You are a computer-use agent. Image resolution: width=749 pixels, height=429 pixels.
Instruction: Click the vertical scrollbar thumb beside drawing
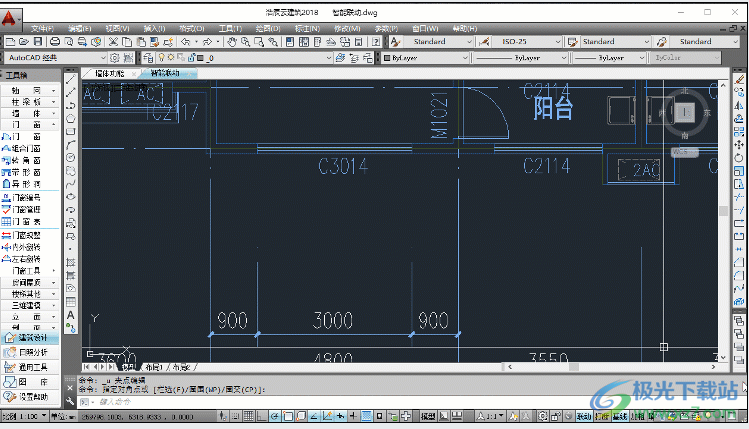pyautogui.click(x=723, y=211)
